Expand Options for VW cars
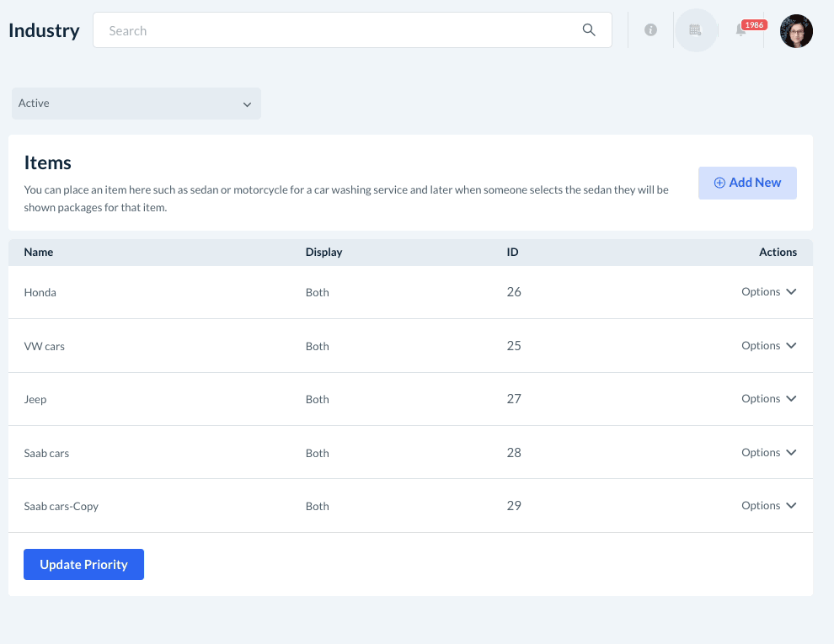 768,345
